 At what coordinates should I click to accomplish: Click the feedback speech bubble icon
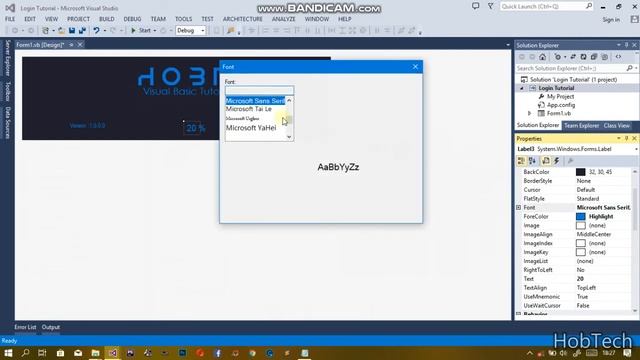tap(476, 6)
